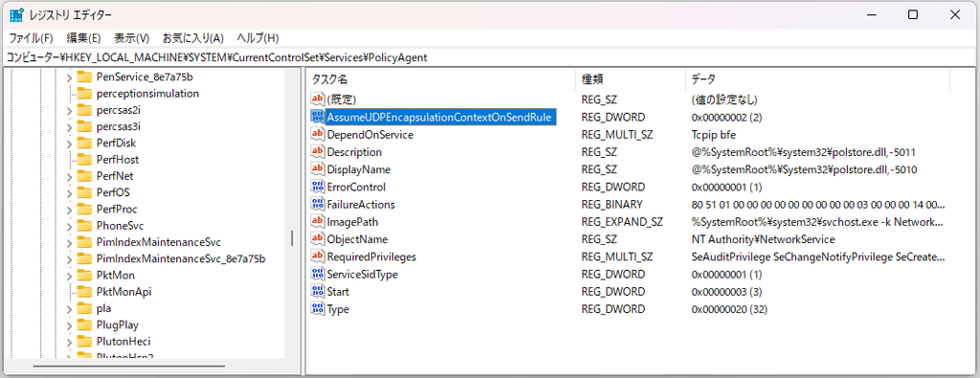The height and width of the screenshot is (378, 980).
Task: Click the REG_BINARY type cell
Action: pos(612,204)
